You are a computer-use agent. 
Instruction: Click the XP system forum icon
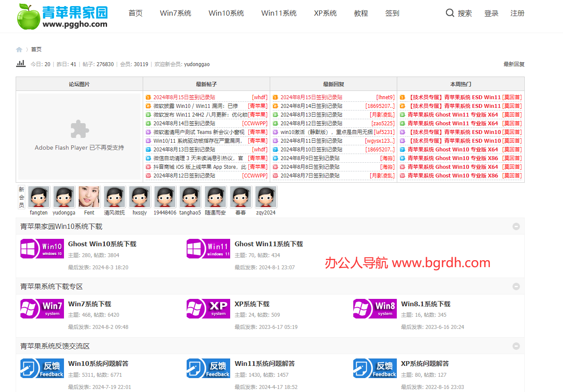pos(208,308)
